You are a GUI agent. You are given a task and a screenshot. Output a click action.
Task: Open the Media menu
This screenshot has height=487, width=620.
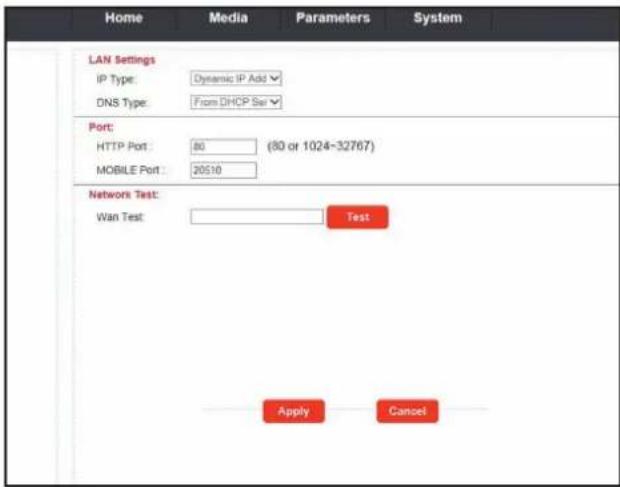click(228, 18)
